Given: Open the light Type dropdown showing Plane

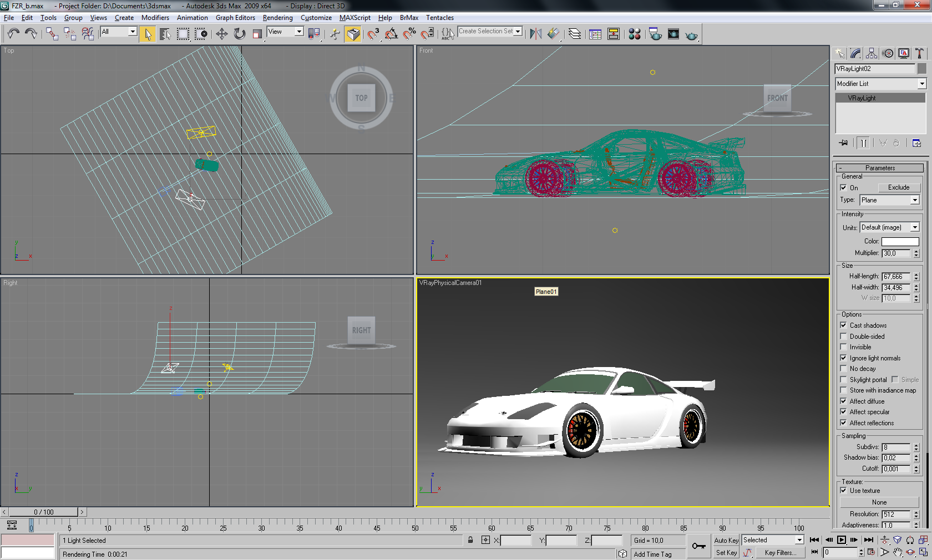Looking at the screenshot, I should (889, 200).
